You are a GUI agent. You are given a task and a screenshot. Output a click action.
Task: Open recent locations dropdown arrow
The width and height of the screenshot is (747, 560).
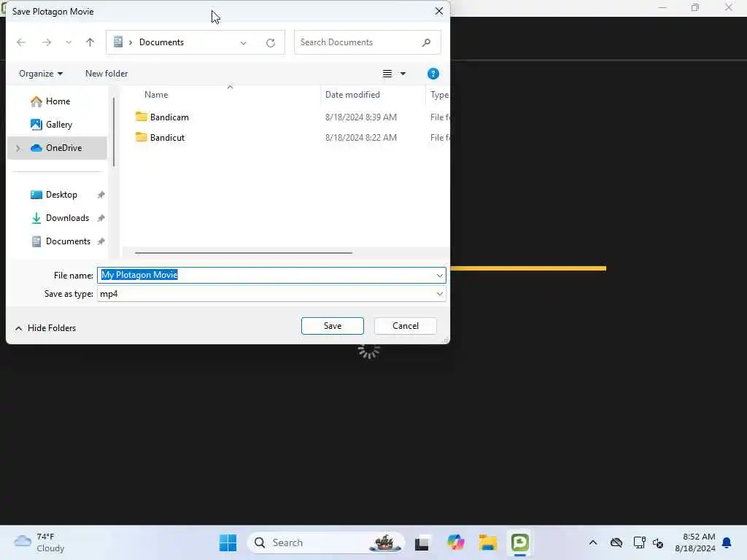[x=69, y=42]
